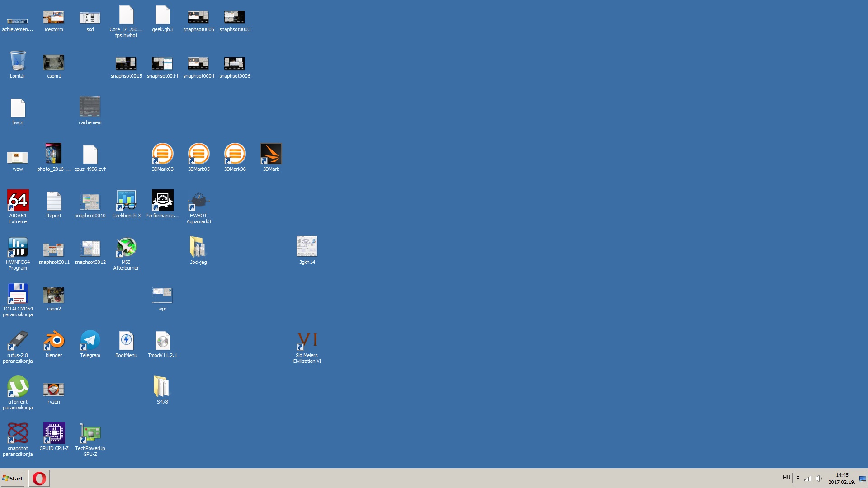Screen dimensions: 868x488
Task: Select the TechPowerUp GPU-Z icon
Action: point(90,433)
